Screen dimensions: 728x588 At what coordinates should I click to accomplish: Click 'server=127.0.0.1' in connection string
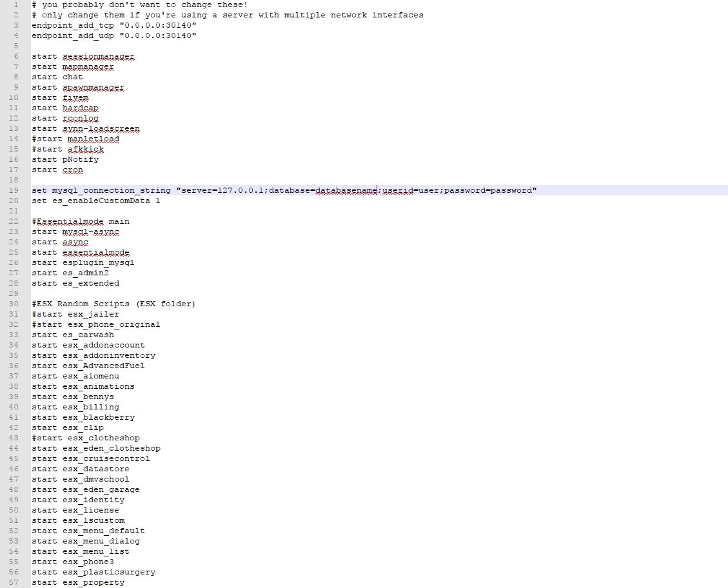(222, 190)
